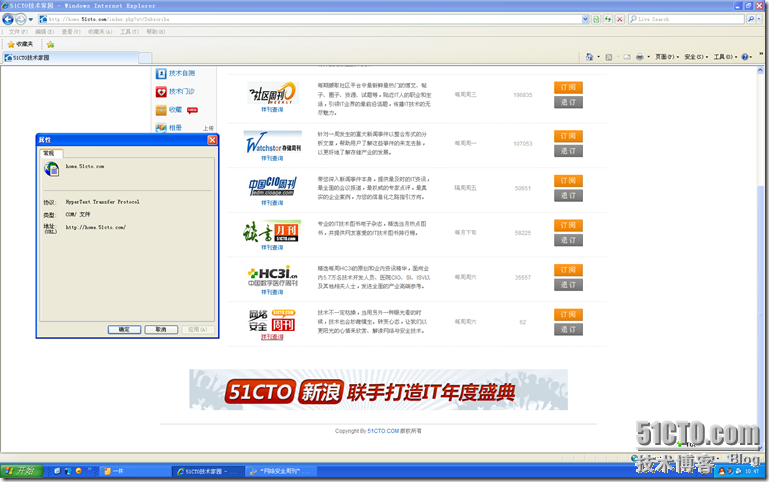Click the 社区周刊 weekly logo
Screen dimensions: 769x482
pos(272,93)
